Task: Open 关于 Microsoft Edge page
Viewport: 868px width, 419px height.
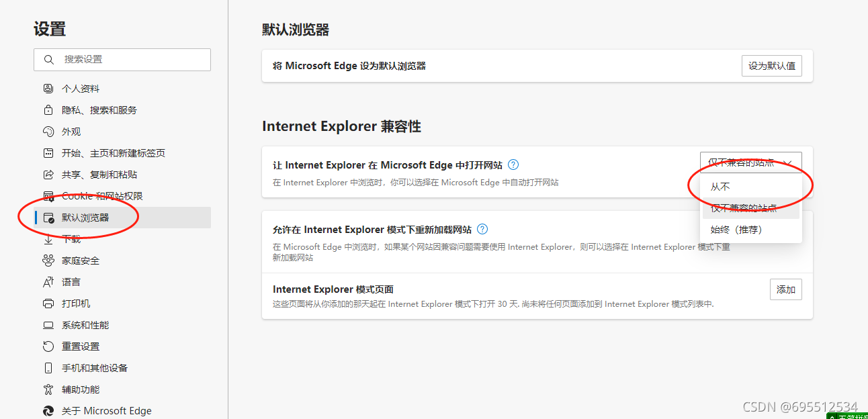Action: click(x=122, y=411)
